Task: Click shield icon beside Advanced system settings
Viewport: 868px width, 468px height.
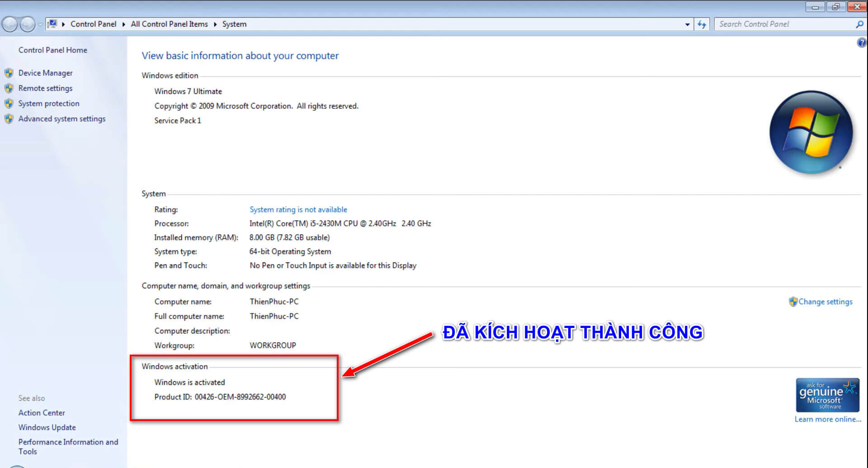Action: (9, 119)
